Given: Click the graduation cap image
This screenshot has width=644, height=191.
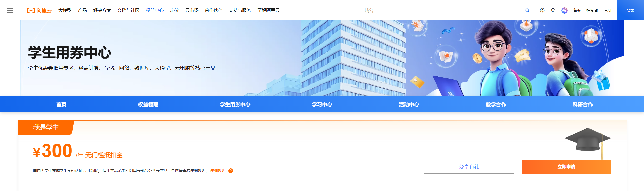Looking at the screenshot, I should click(x=587, y=140).
